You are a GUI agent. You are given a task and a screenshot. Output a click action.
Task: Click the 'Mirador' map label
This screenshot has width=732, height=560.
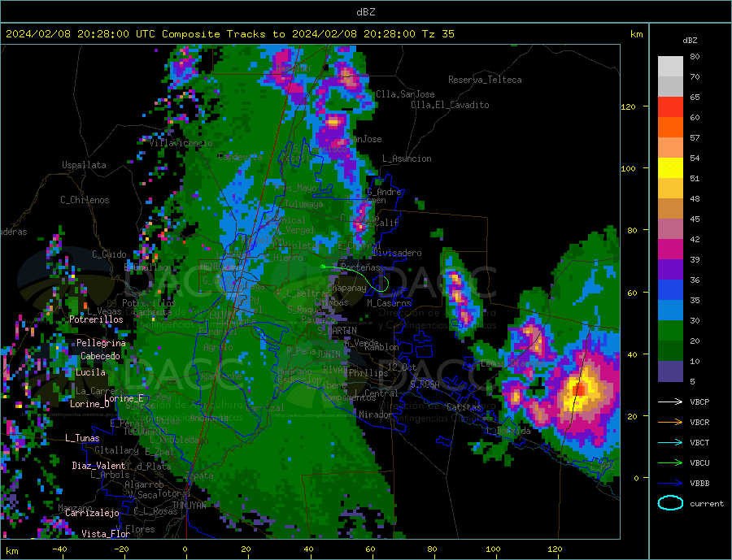pyautogui.click(x=377, y=415)
